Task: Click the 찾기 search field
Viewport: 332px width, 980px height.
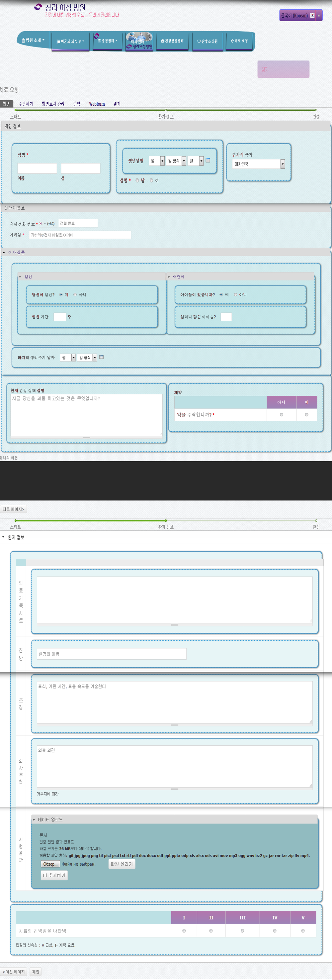Action: click(x=283, y=69)
